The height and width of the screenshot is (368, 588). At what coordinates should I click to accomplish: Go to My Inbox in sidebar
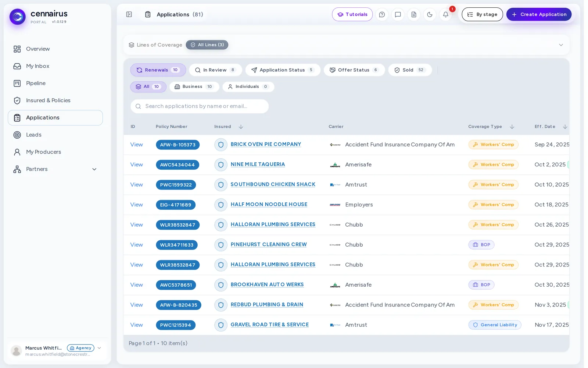[x=55, y=66]
